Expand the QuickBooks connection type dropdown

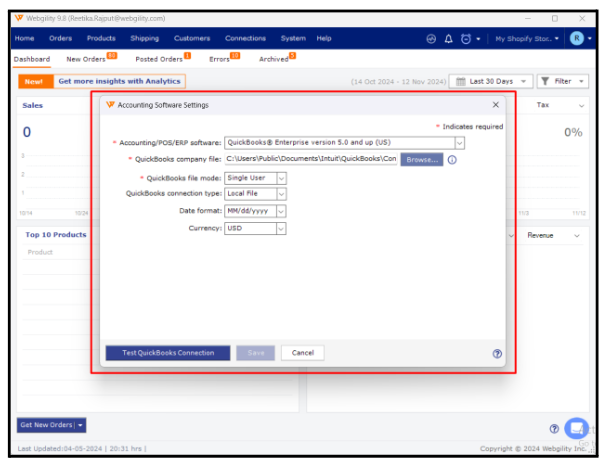(281, 194)
